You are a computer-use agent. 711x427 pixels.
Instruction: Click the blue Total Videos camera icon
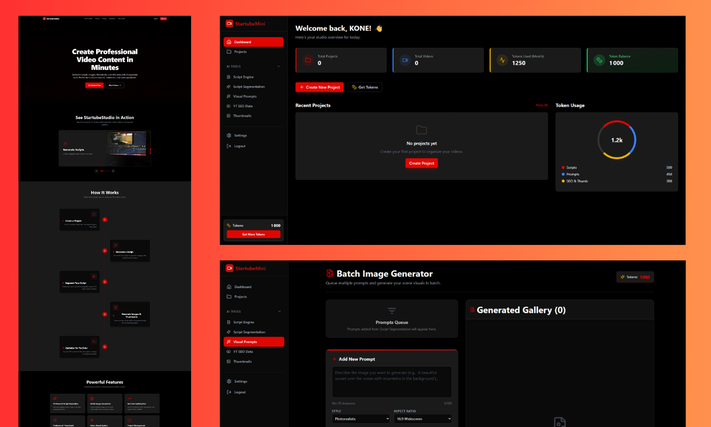click(x=405, y=60)
